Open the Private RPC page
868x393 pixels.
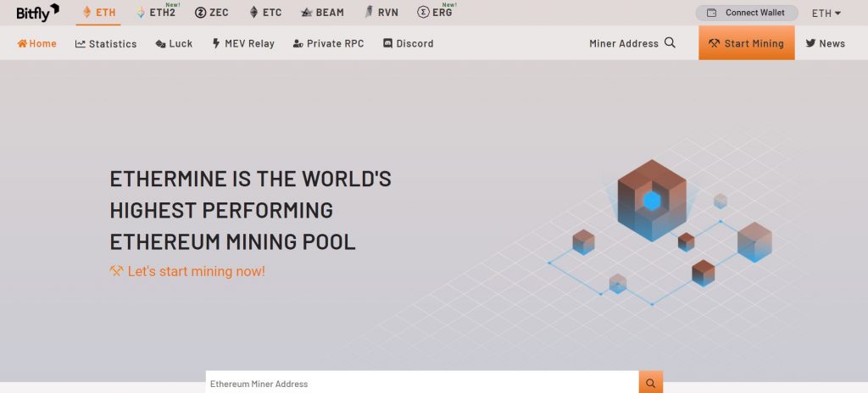(328, 43)
